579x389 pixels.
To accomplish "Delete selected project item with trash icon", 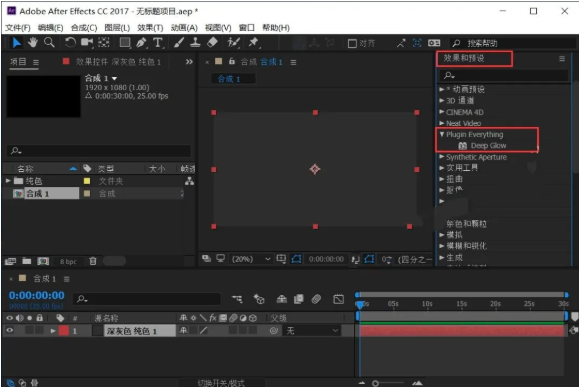I will coord(93,261).
